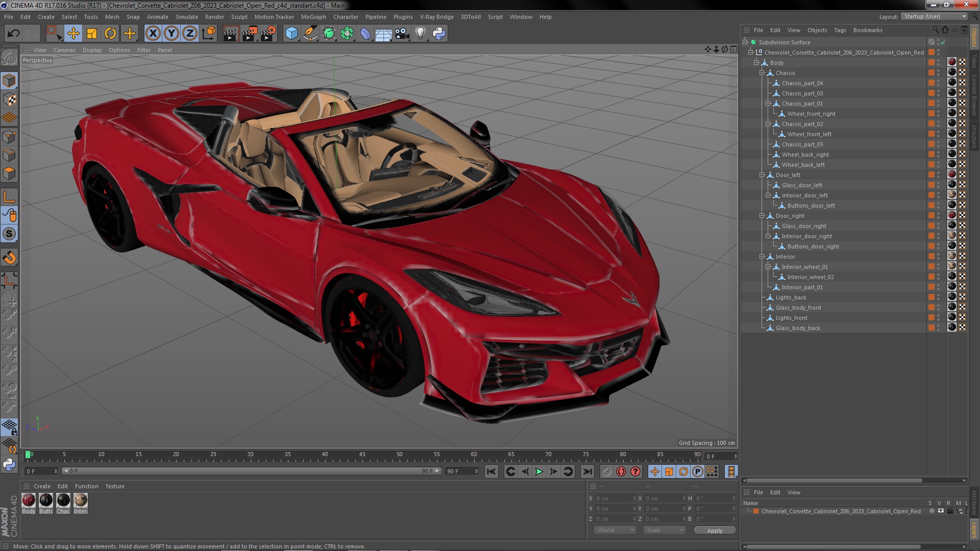The height and width of the screenshot is (551, 980).
Task: Click the X position input field
Action: (616, 498)
